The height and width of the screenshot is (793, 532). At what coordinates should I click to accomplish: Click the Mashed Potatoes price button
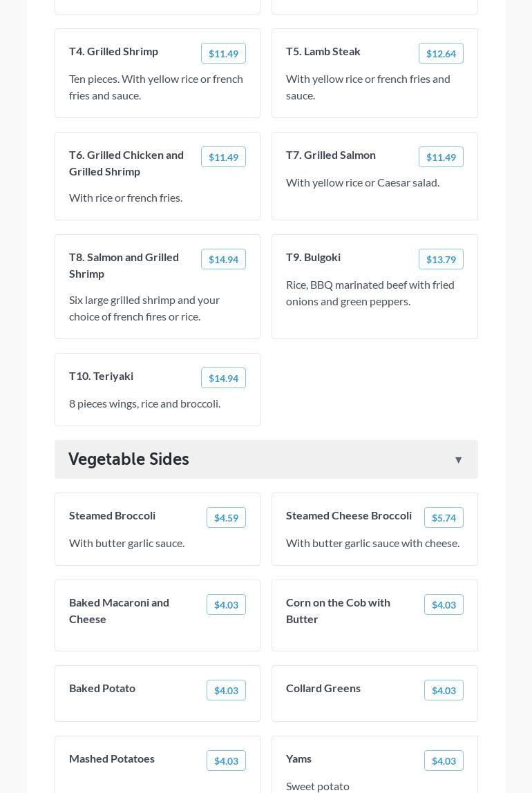coord(226,761)
